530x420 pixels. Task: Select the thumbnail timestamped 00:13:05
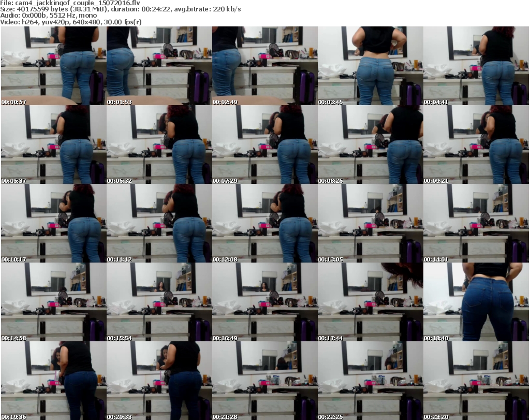pos(371,223)
